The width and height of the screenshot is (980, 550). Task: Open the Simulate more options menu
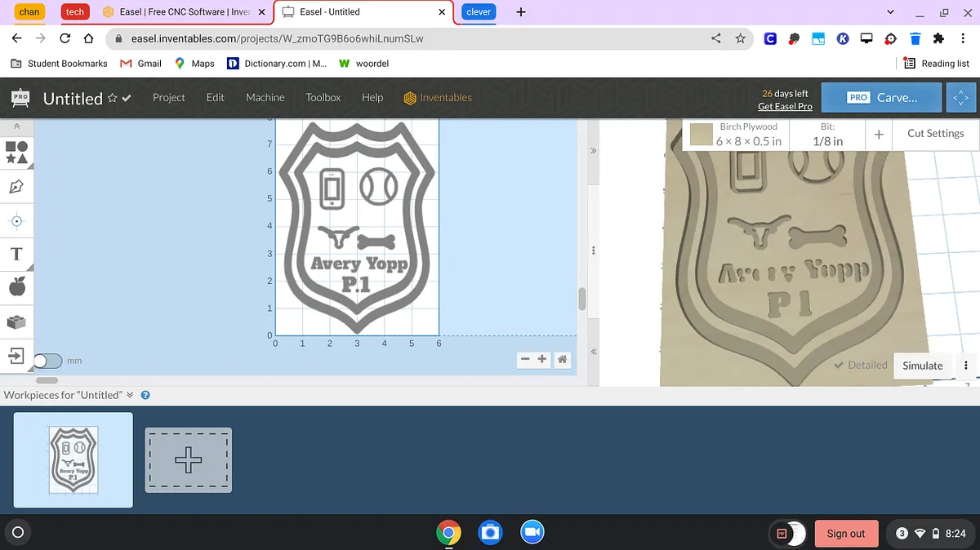tap(966, 366)
